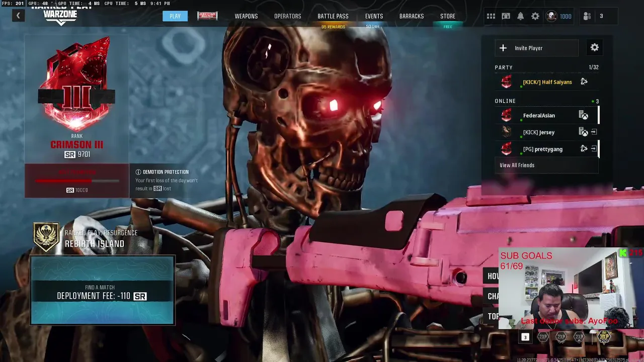Click Half Saiyans rank emblem
This screenshot has height=362, width=644.
point(507,82)
